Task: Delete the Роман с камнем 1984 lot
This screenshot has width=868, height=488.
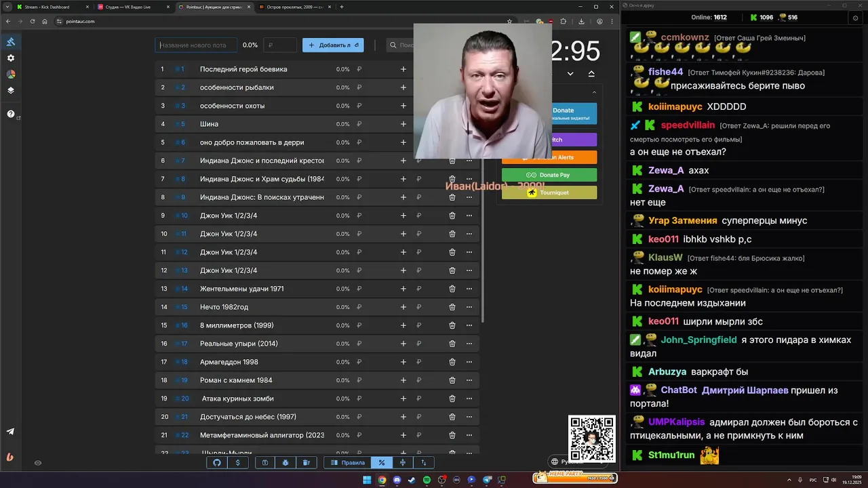Action: point(452,380)
